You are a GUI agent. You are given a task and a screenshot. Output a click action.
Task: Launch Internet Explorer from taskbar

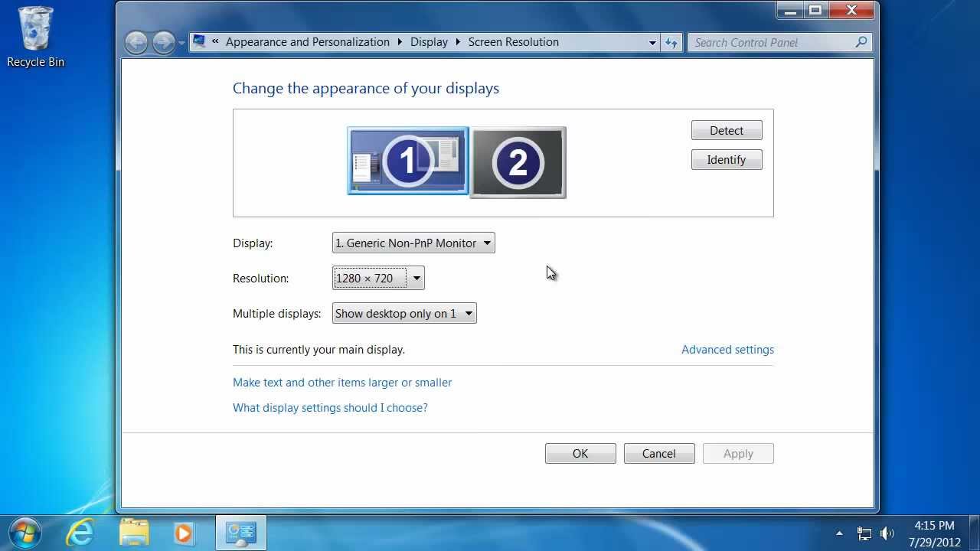(80, 532)
